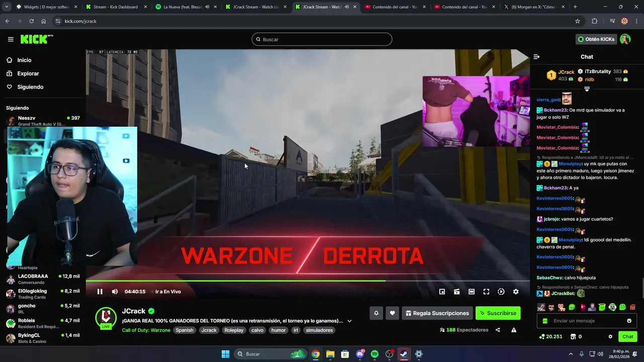Open the browser tab search dropdown

pyautogui.click(x=7, y=7)
